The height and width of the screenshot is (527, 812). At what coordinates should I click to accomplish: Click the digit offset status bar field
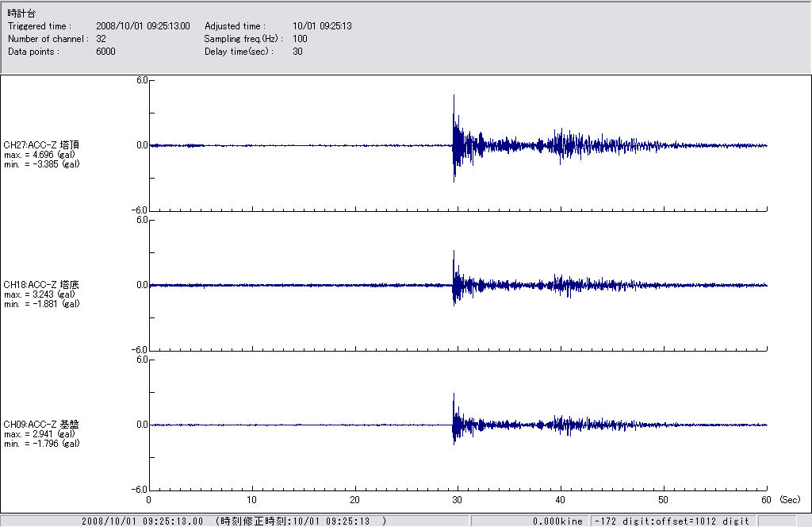coord(671,521)
